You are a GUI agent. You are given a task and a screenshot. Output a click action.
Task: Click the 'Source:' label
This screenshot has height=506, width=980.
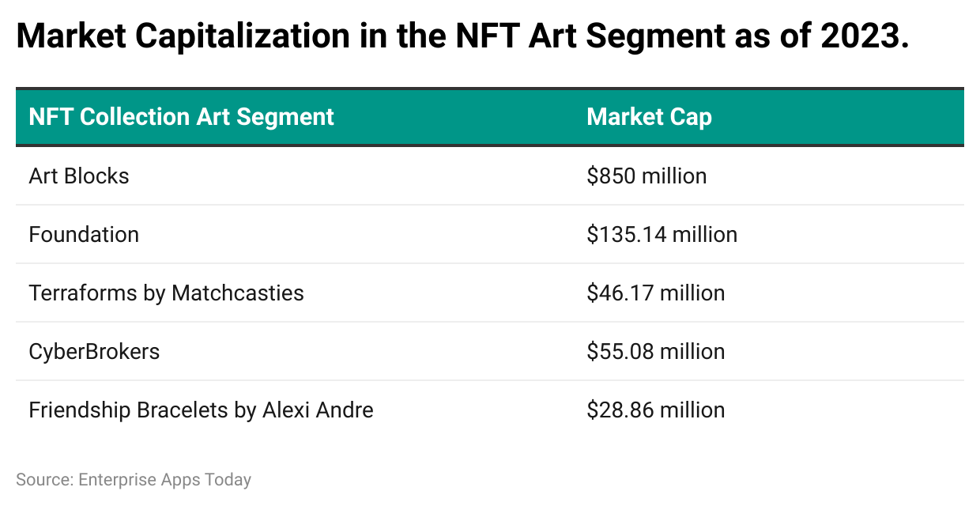click(44, 479)
